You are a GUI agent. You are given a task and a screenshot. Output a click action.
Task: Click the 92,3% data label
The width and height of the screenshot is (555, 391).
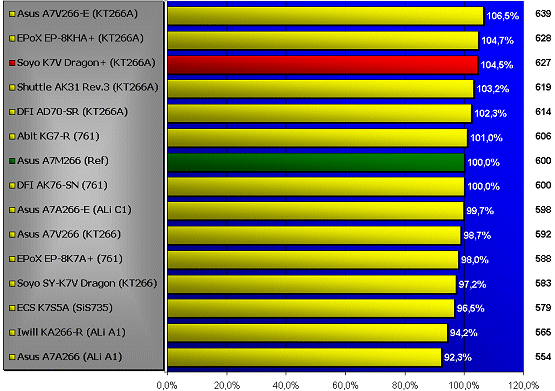[458, 357]
